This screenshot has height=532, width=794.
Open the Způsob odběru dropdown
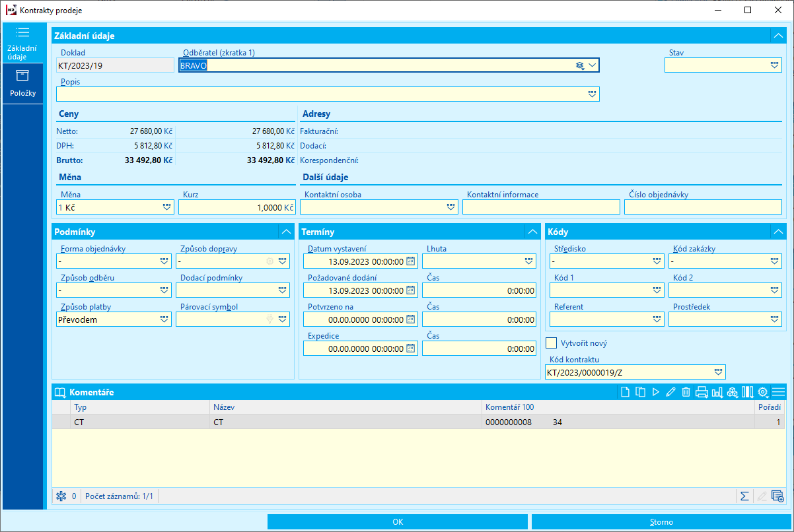click(164, 290)
